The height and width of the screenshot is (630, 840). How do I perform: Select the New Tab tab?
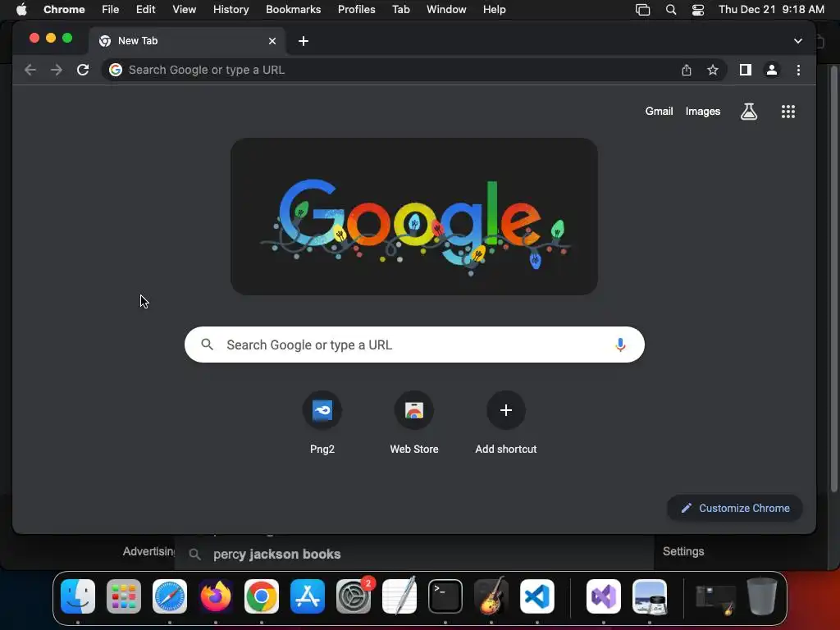(x=187, y=41)
